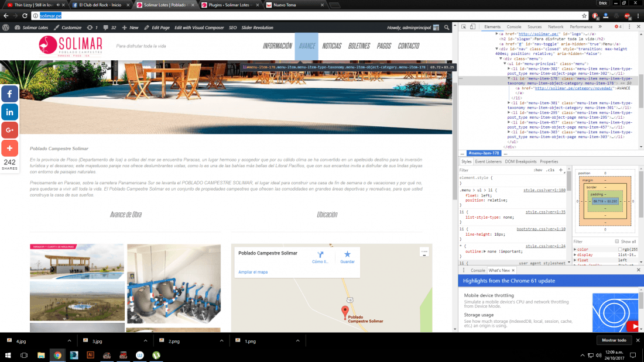644x362 pixels.
Task: Open File Explorer from the taskbar
Action: [x=41, y=356]
